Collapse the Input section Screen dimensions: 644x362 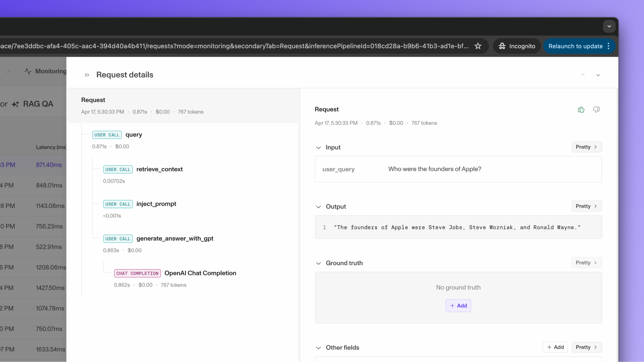318,148
